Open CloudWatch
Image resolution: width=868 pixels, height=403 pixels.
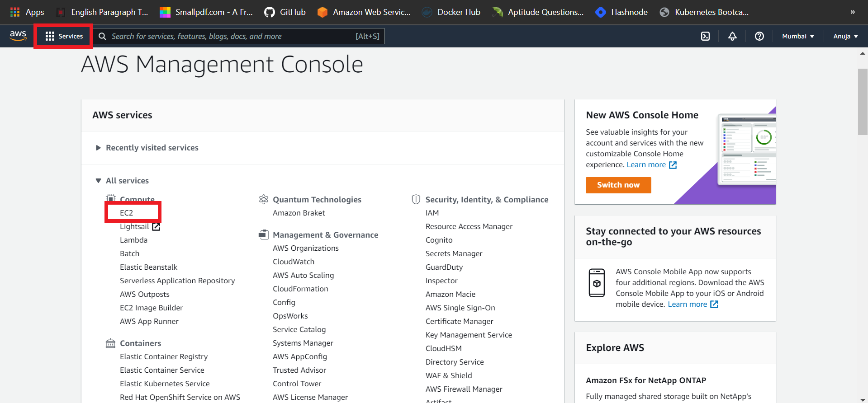click(x=293, y=262)
